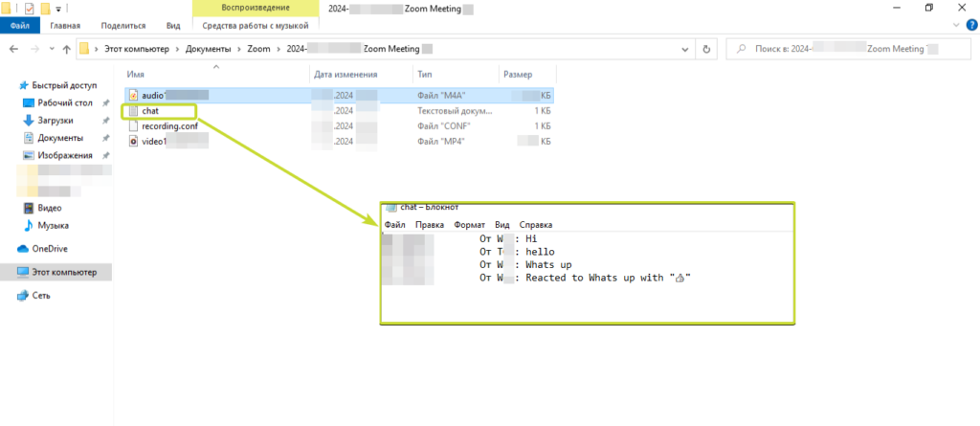Open Вид menu in Notepad window
Image resolution: width=980 pixels, height=426 pixels.
click(502, 225)
